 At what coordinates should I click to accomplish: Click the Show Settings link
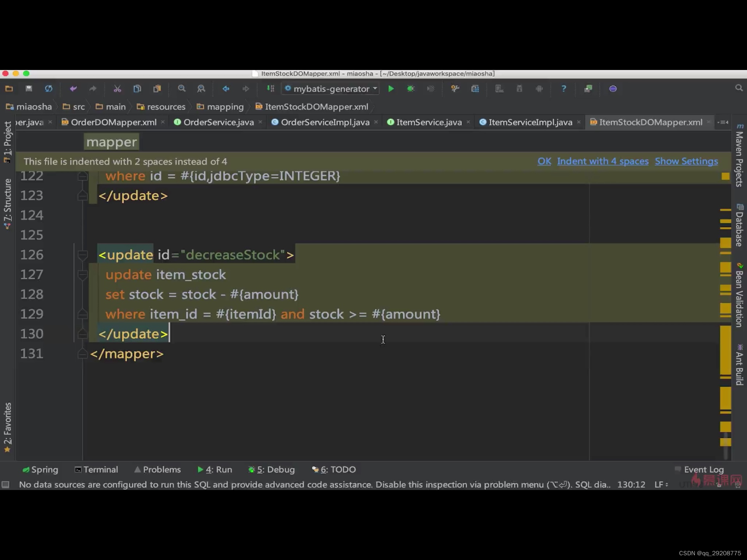pyautogui.click(x=686, y=161)
